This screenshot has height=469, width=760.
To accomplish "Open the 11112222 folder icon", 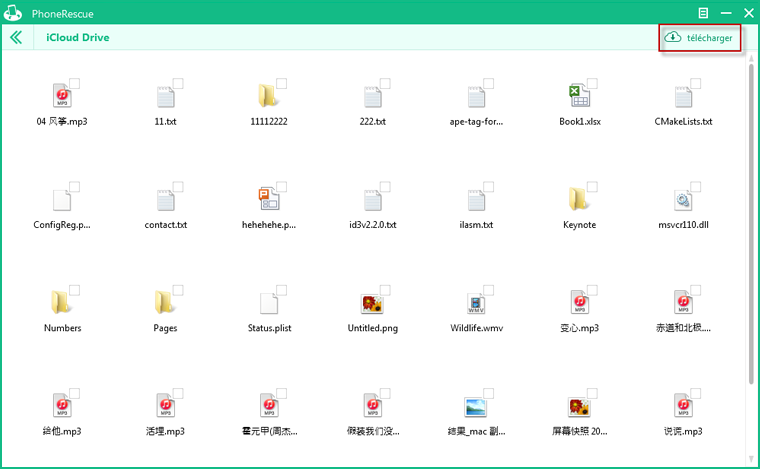I will pos(268,95).
